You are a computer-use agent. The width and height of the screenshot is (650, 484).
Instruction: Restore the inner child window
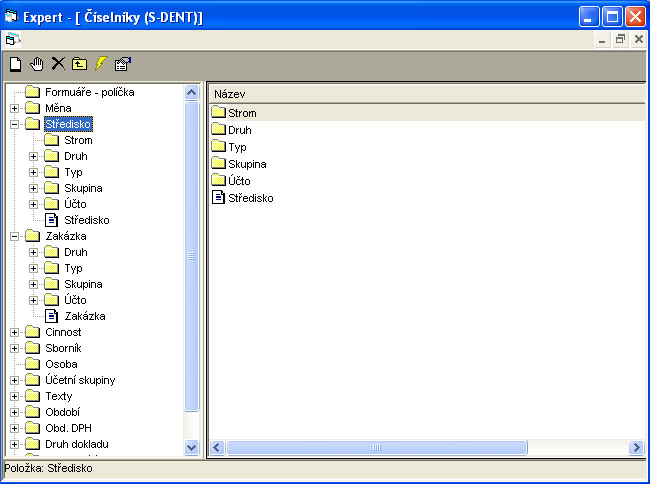[x=620, y=39]
